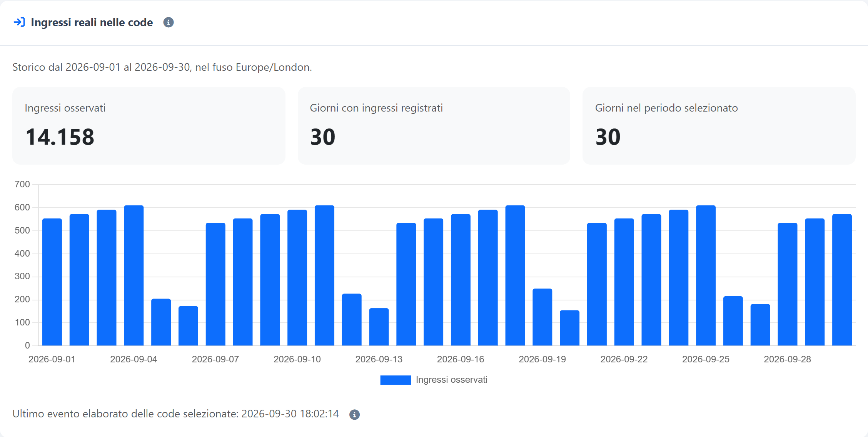Click the 14.158 observed entries value
Viewport: 868px width, 437px height.
60,137
